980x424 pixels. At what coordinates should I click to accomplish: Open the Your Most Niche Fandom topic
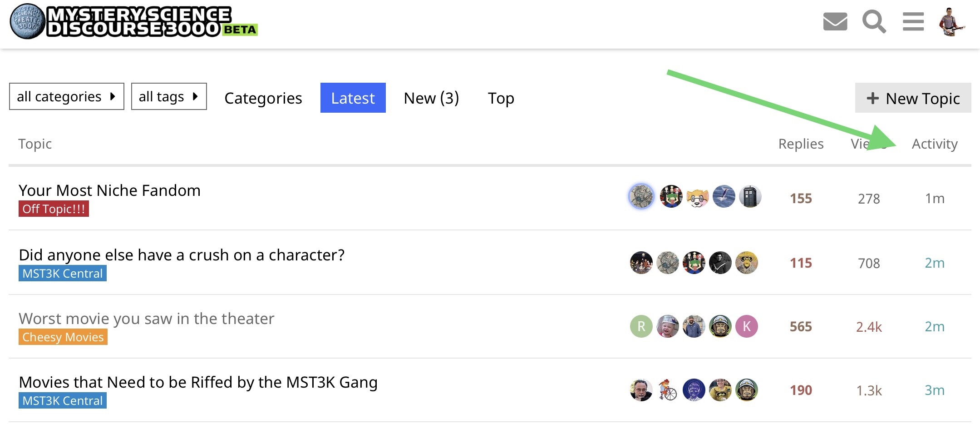tap(109, 190)
